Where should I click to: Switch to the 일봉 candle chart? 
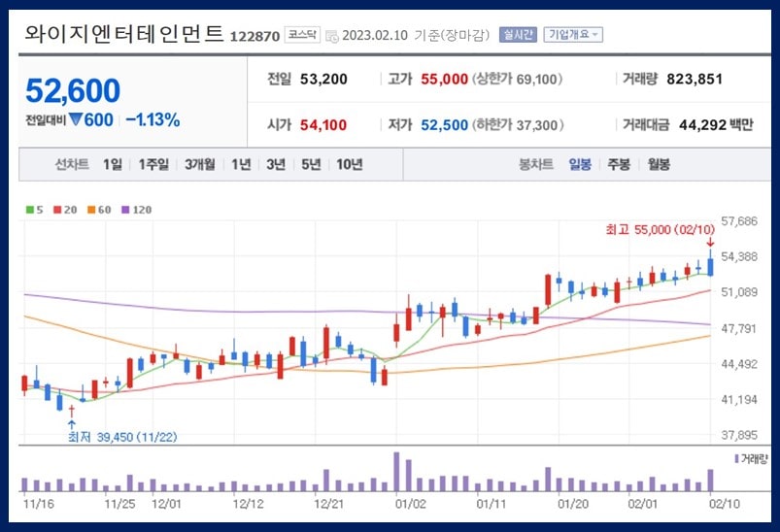coord(580,164)
